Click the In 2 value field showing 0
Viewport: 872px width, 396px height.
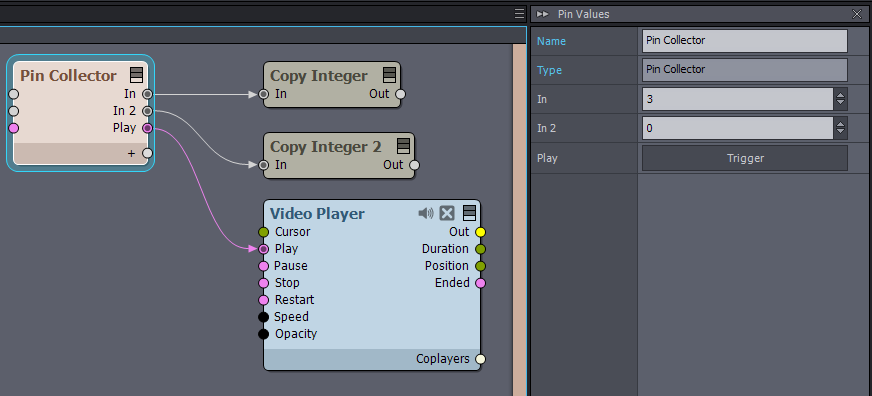(x=738, y=128)
